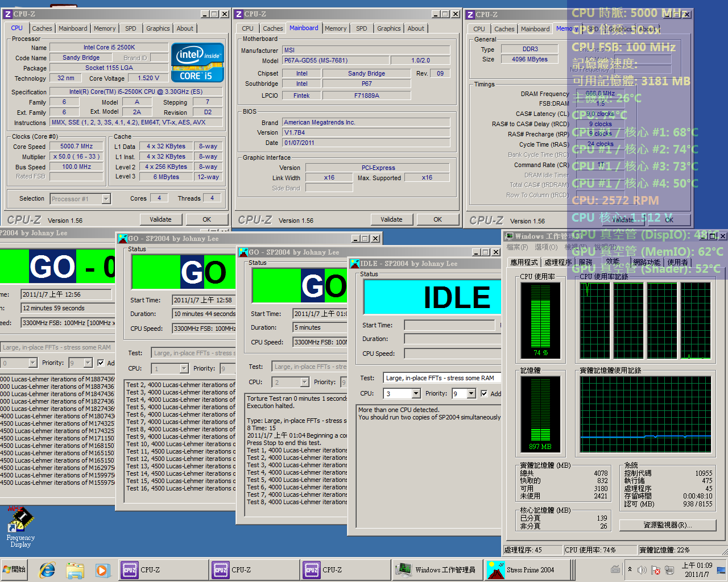Open Memory tab in CPU-Z Mainboard window
728x582 pixels.
[x=336, y=28]
